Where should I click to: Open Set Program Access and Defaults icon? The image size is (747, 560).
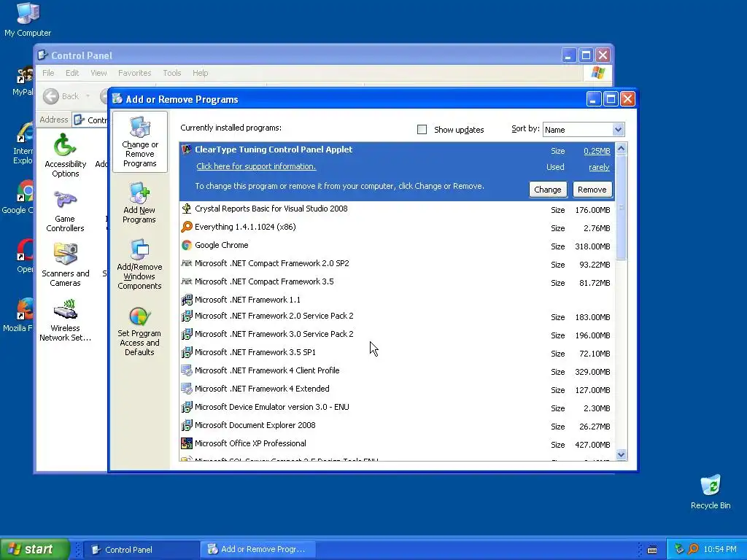(139, 332)
